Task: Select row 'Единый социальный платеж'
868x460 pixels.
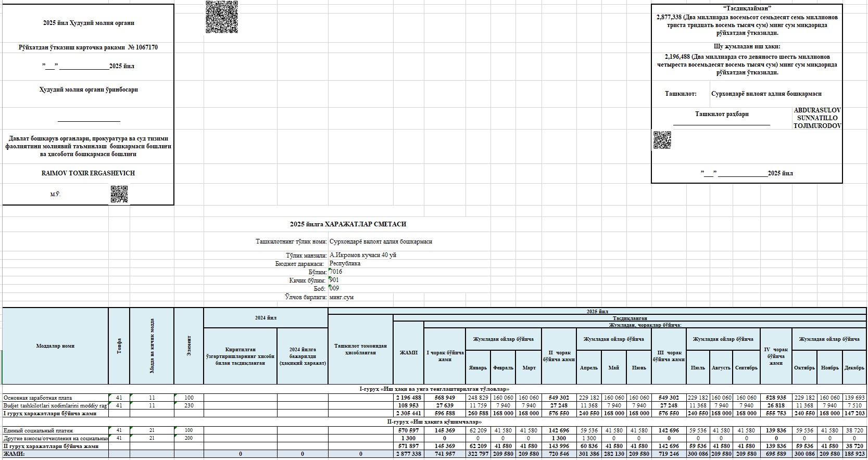Action: (x=55, y=430)
